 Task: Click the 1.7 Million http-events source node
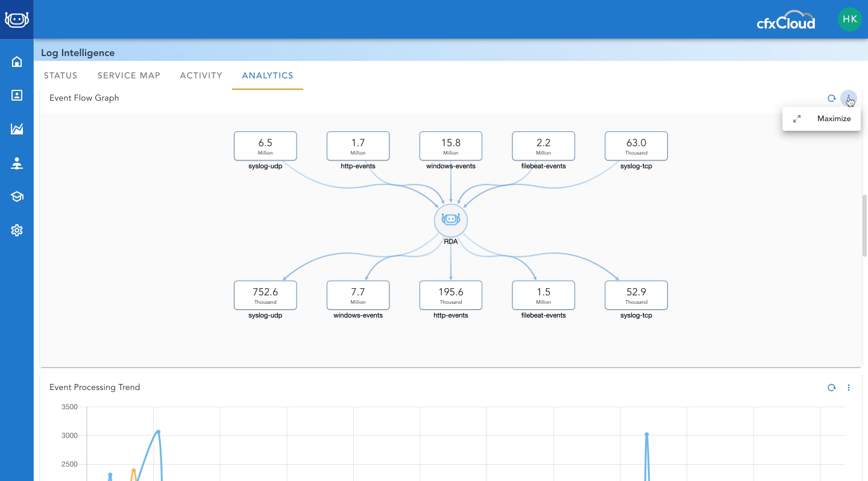[x=358, y=146]
